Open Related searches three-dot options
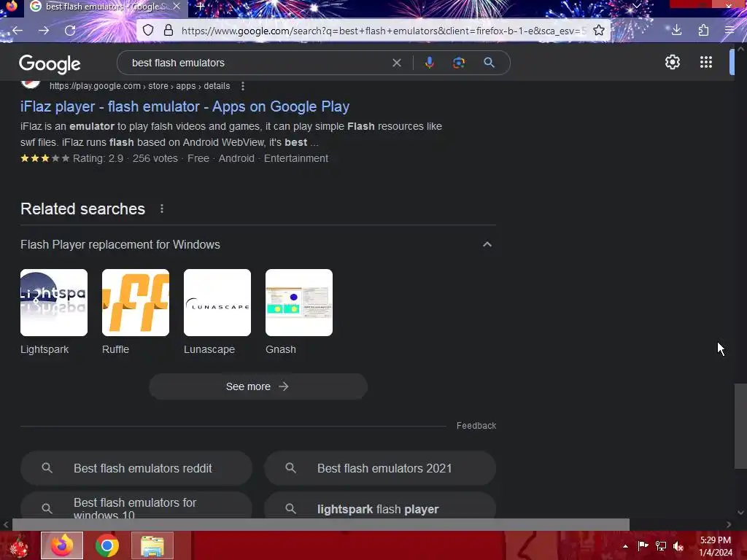The height and width of the screenshot is (560, 747). click(162, 209)
